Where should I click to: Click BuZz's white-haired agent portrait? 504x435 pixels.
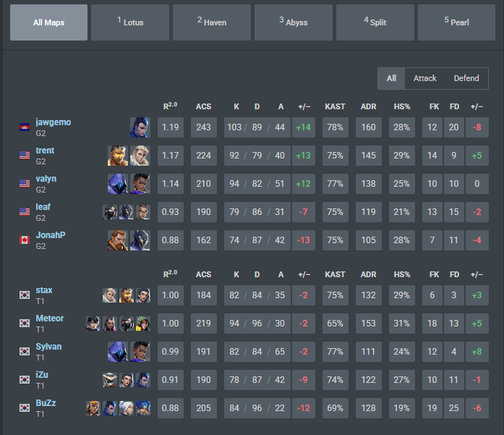pos(127,408)
